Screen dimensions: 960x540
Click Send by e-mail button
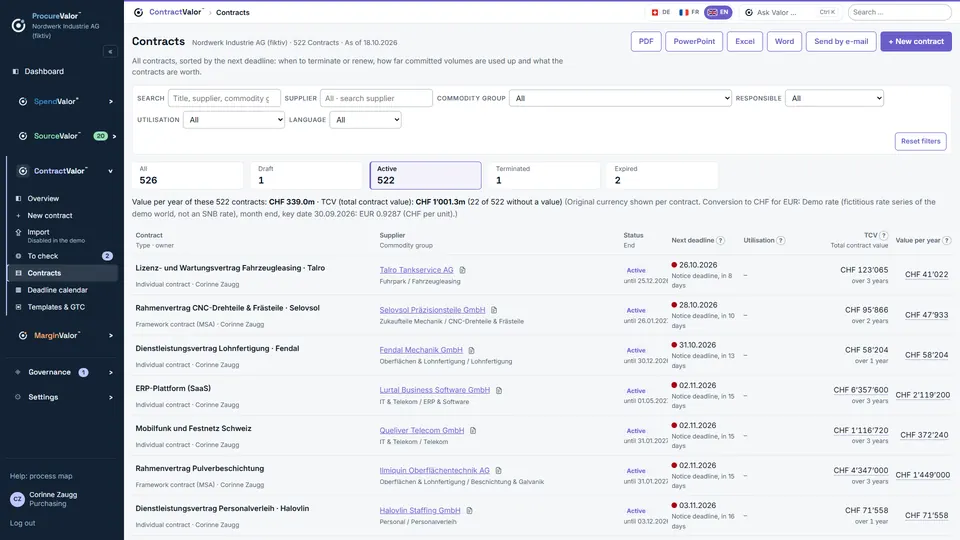[x=841, y=42]
